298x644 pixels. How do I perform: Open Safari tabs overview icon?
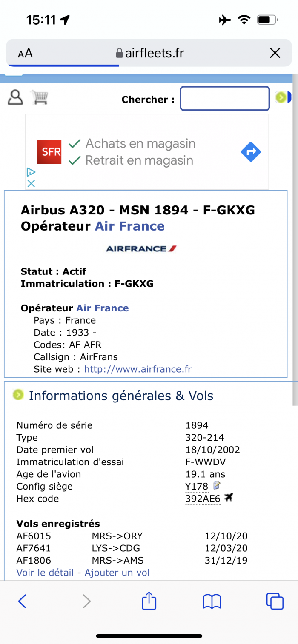pyautogui.click(x=275, y=601)
